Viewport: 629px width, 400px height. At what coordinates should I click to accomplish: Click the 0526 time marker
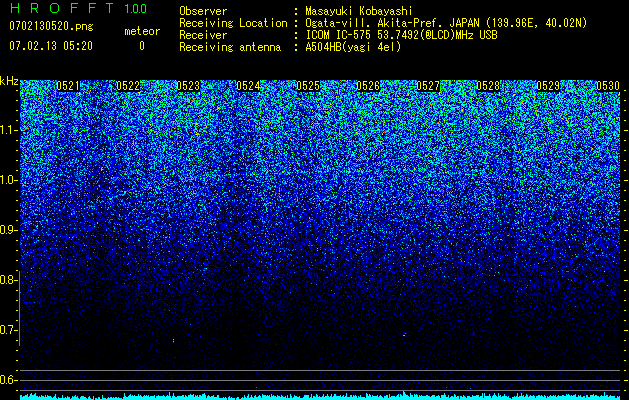pos(368,86)
